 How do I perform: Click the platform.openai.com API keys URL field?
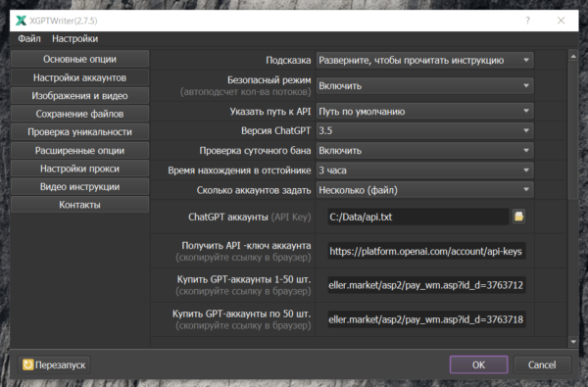pos(426,251)
